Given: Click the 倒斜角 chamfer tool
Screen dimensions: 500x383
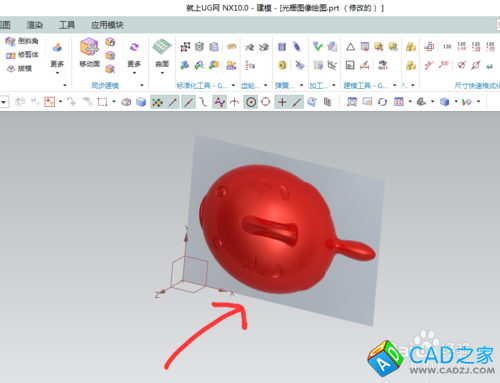Looking at the screenshot, I should 22,41.
